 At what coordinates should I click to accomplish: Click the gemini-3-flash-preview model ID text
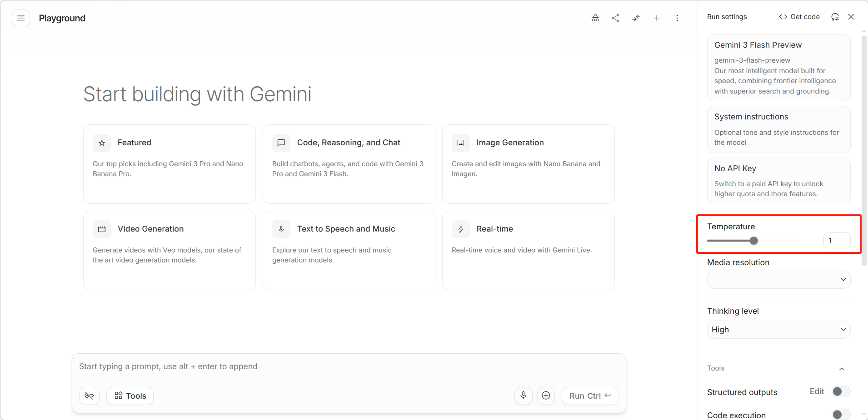click(752, 60)
